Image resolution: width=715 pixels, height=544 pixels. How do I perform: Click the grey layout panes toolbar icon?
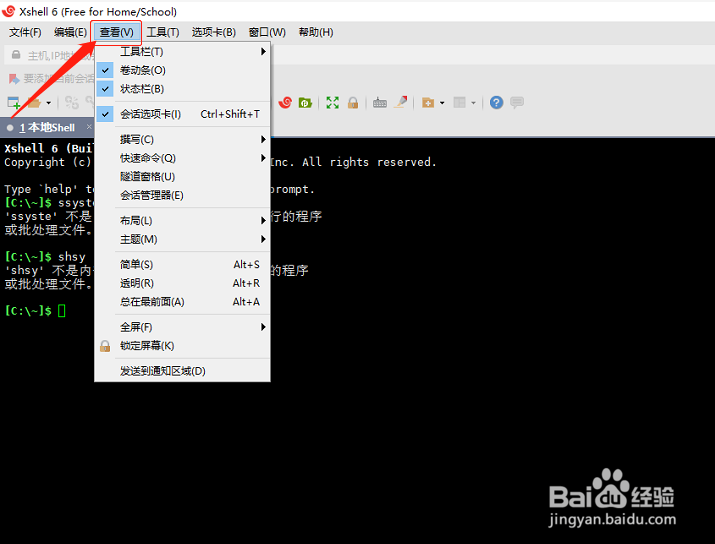tap(459, 103)
